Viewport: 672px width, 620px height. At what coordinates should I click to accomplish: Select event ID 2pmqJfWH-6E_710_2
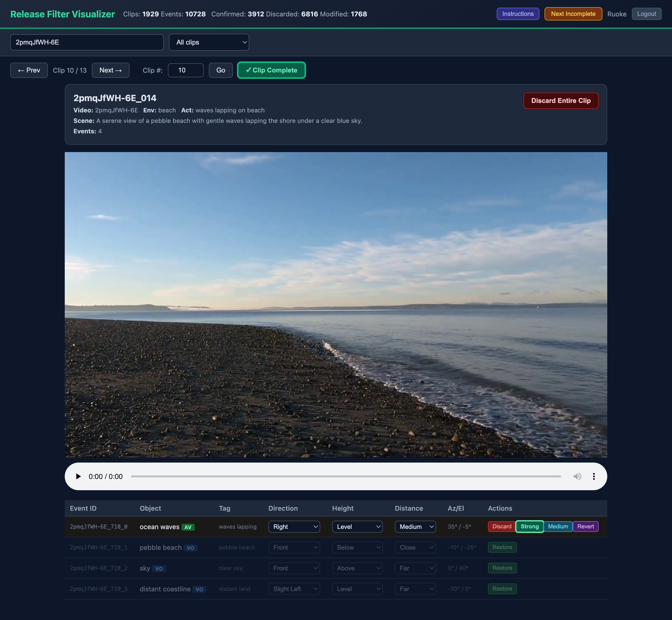click(99, 568)
